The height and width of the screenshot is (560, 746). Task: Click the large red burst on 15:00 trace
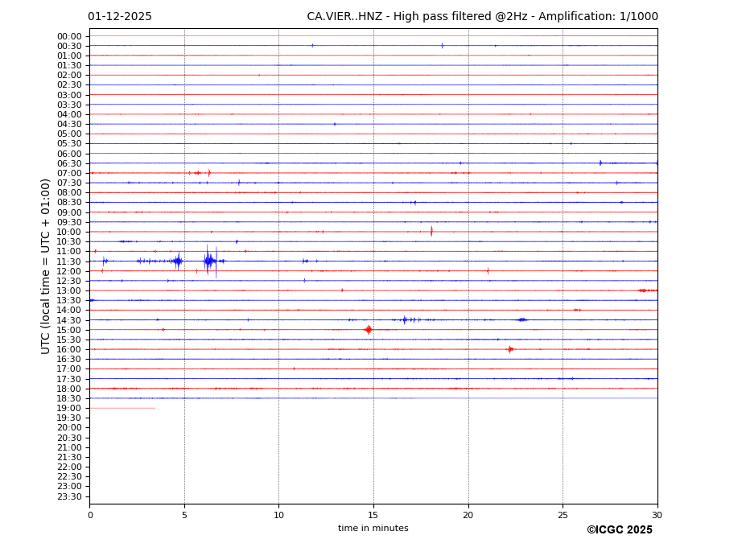(368, 329)
